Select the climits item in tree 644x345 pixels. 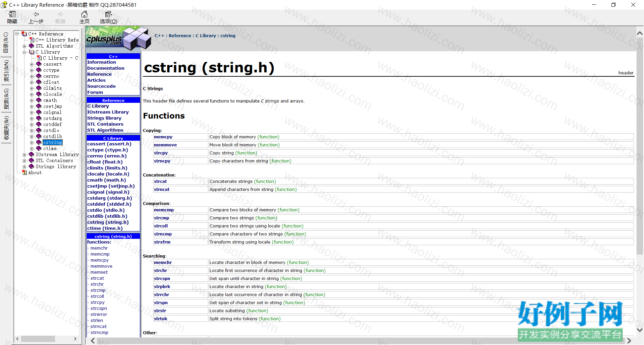[x=53, y=88]
